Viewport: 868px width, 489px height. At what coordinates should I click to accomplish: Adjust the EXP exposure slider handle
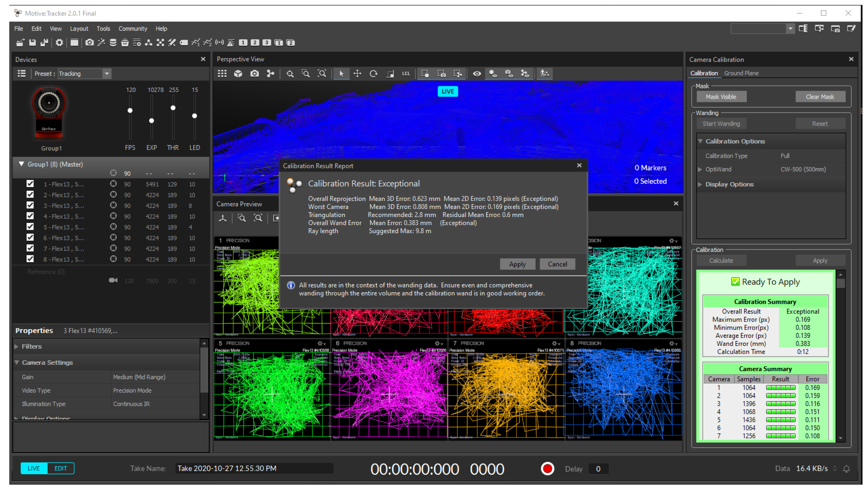(152, 121)
